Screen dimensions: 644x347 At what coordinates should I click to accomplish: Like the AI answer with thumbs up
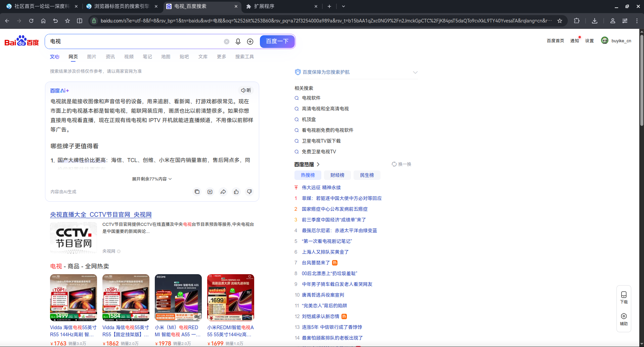pos(236,192)
